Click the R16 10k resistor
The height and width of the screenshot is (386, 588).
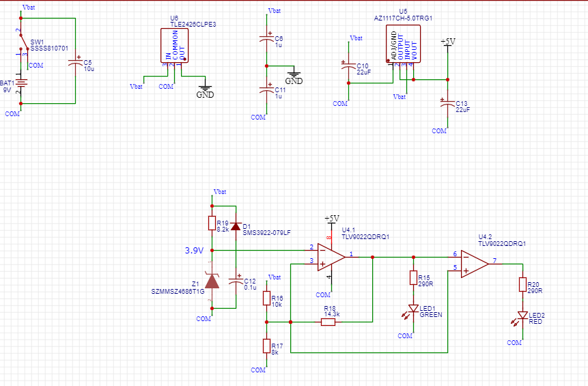(267, 299)
